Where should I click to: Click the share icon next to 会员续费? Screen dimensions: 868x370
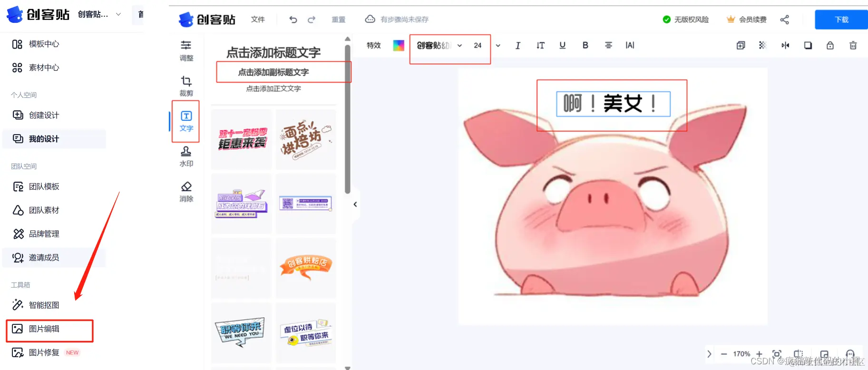pyautogui.click(x=784, y=19)
